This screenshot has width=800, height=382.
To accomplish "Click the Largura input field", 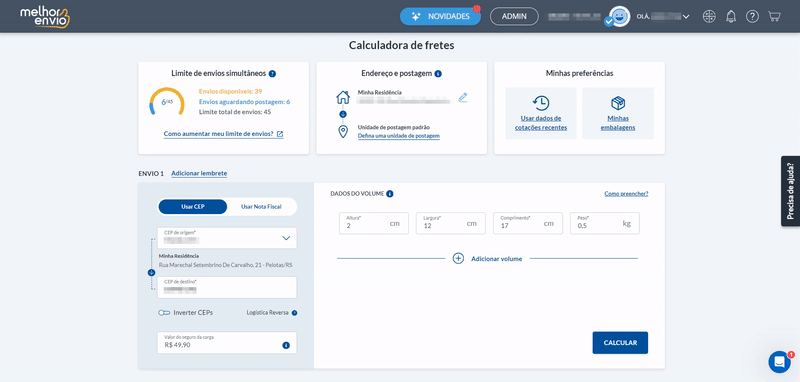I will [451, 223].
